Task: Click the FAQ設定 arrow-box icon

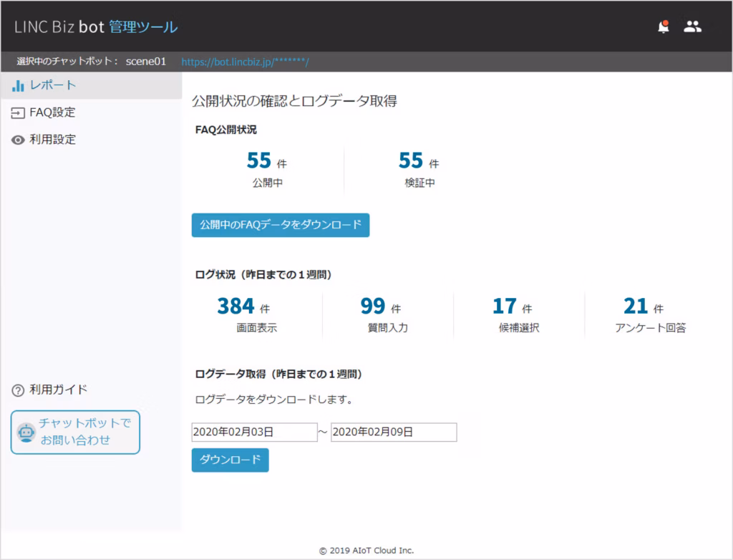Action: [x=19, y=113]
